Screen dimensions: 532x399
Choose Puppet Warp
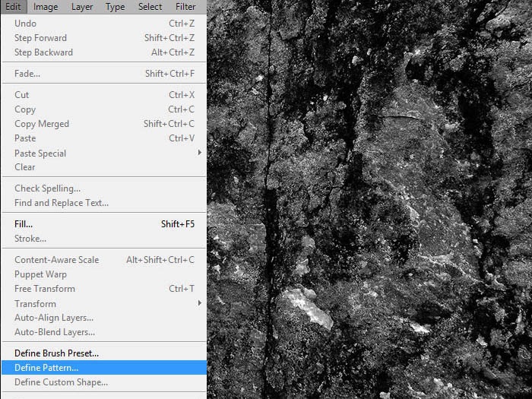tap(104, 274)
